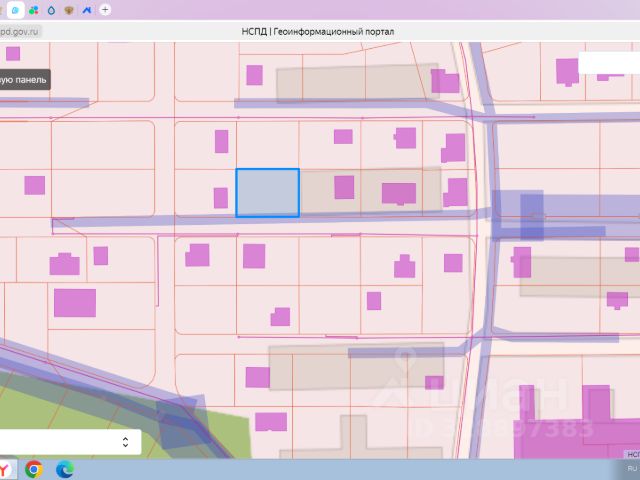Open the dropdown with up-down arrows

click(x=69, y=442)
